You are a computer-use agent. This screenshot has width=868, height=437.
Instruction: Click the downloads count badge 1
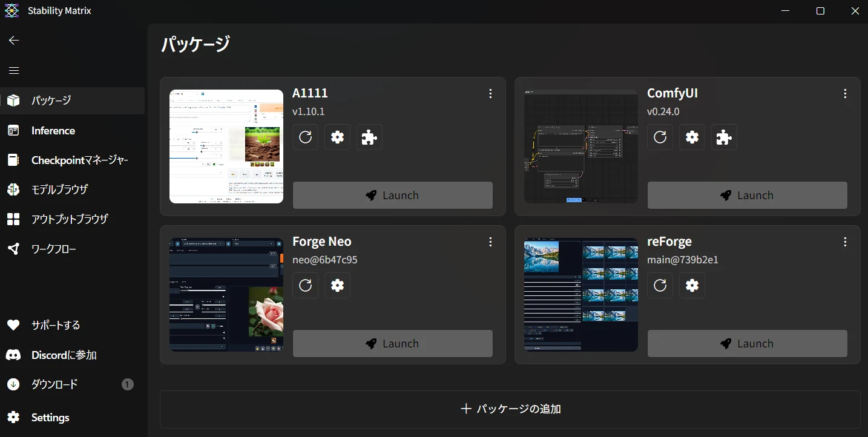click(127, 384)
